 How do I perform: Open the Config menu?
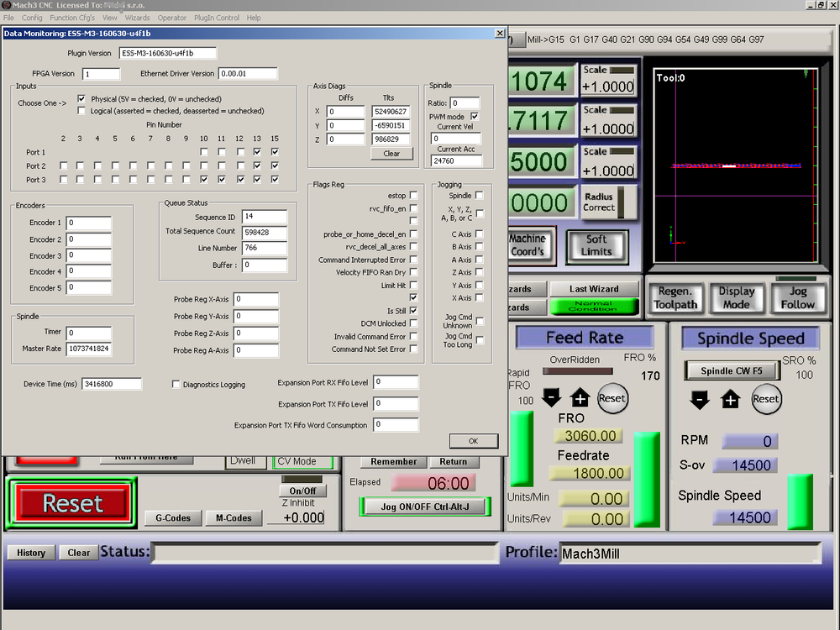coord(32,18)
